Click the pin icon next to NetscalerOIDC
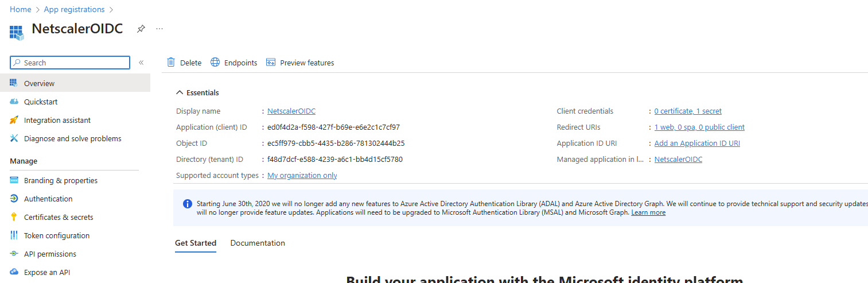The height and width of the screenshot is (283, 868). point(141,29)
